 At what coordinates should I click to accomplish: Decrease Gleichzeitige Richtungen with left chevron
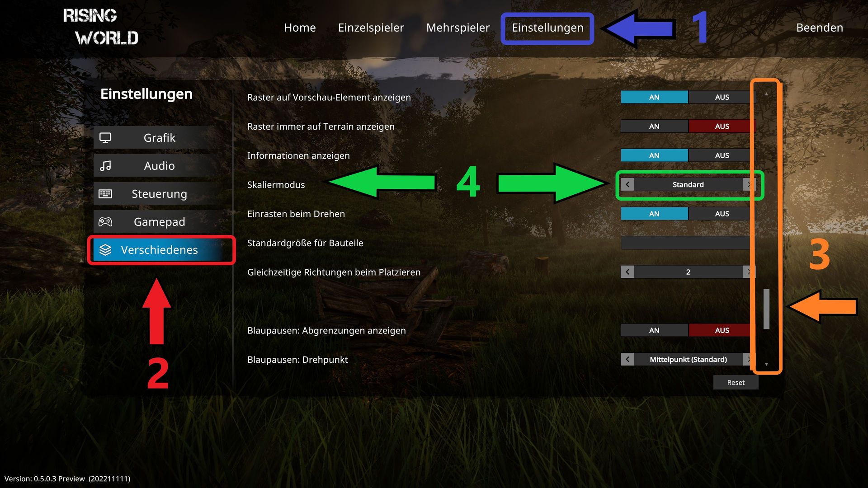pyautogui.click(x=627, y=272)
